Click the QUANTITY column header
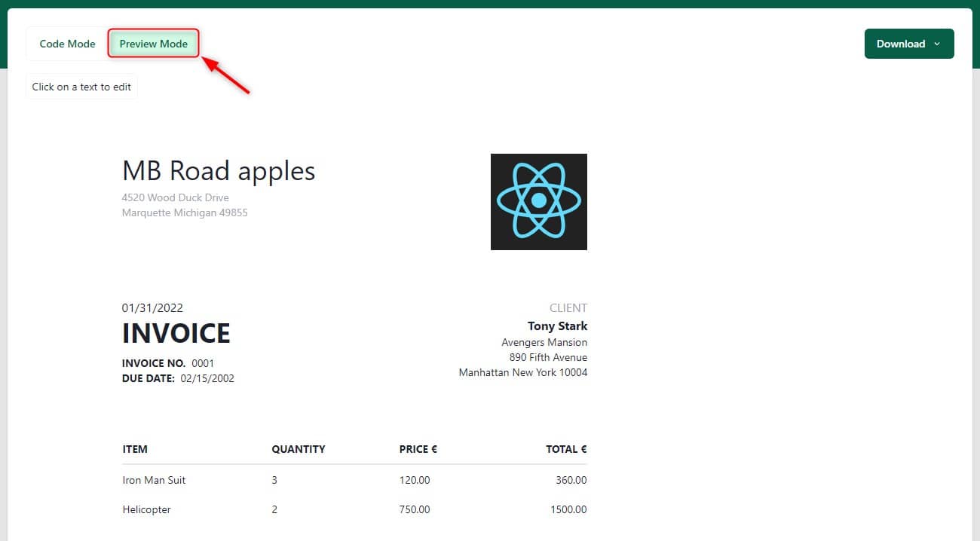This screenshot has height=541, width=980. pos(299,449)
